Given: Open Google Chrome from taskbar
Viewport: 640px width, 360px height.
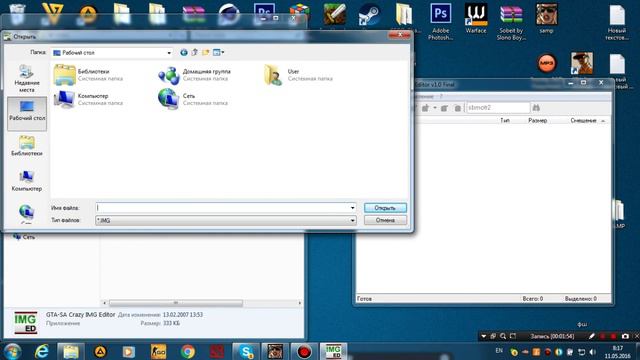Looking at the screenshot, I should click(188, 351).
